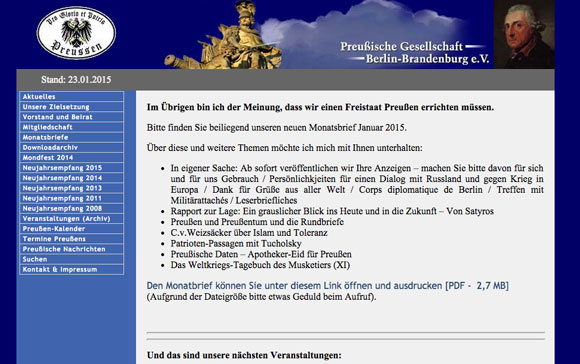Open Mondfest 2014 page
Image resolution: width=580 pixels, height=364 pixels.
[x=72, y=158]
